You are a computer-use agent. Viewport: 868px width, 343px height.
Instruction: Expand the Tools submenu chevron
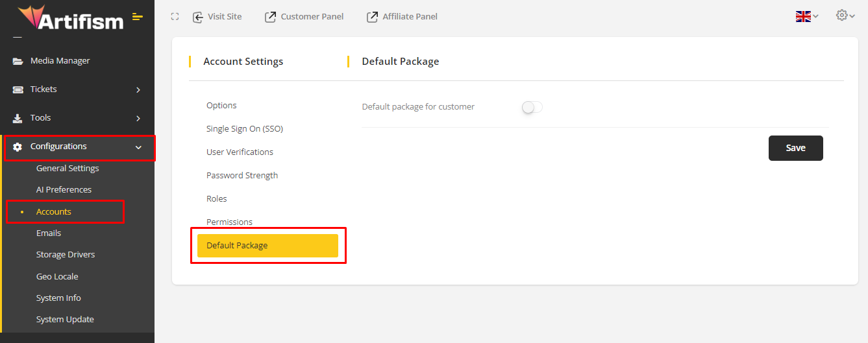click(x=138, y=118)
